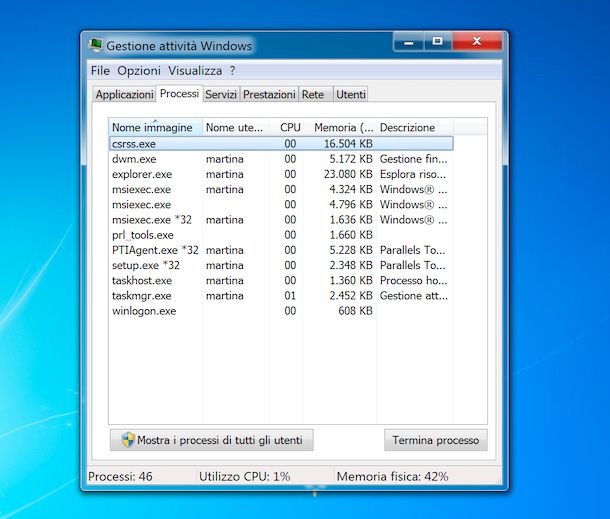Select msiexec.exe using 4.324 KB
This screenshot has width=610, height=519.
281,189
